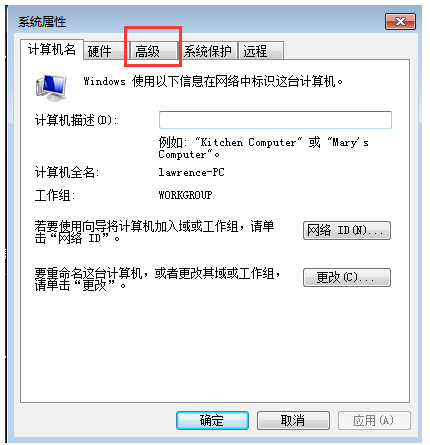The height and width of the screenshot is (445, 430).
Task: Click the 工作组 label
Action: tap(55, 195)
